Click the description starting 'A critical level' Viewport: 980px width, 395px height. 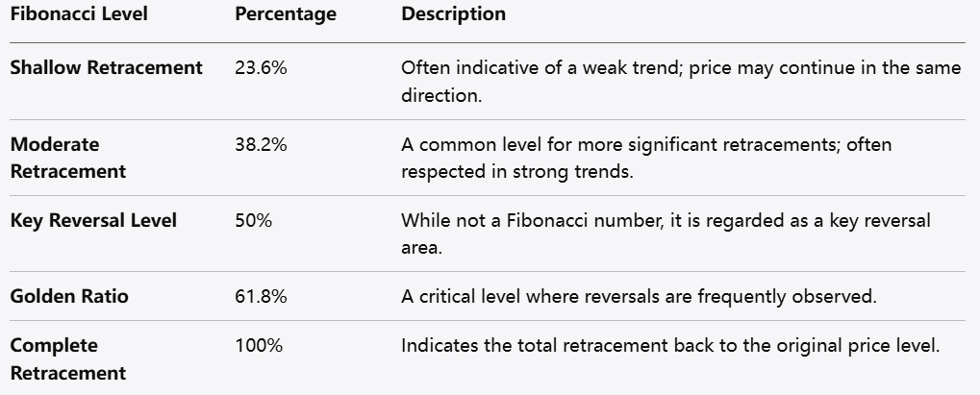pyautogui.click(x=639, y=296)
